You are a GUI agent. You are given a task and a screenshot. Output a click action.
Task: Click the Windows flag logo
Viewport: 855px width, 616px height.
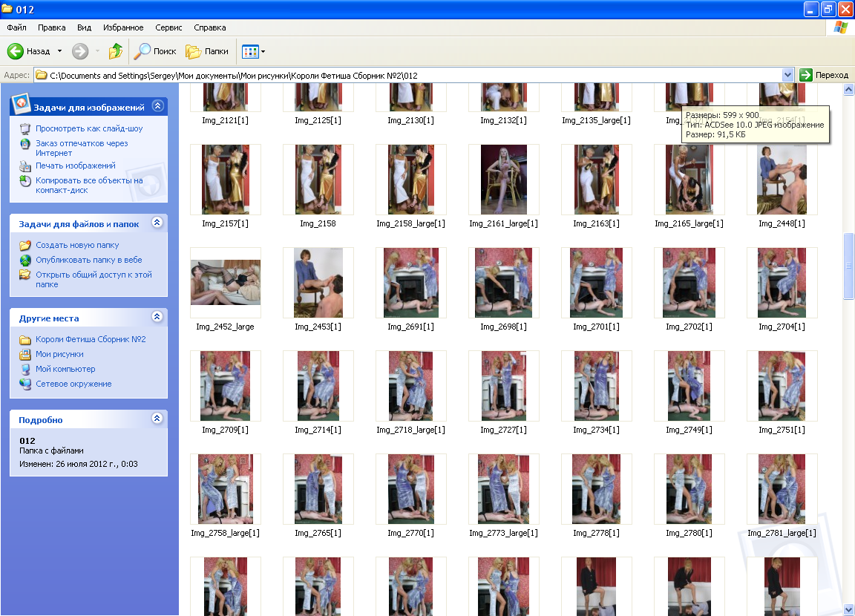pyautogui.click(x=841, y=27)
